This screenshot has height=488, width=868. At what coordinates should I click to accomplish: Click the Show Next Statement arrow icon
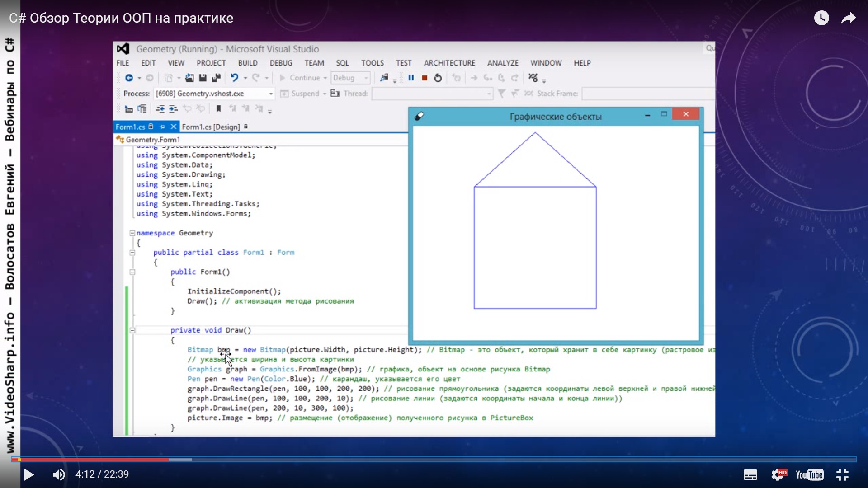point(474,78)
